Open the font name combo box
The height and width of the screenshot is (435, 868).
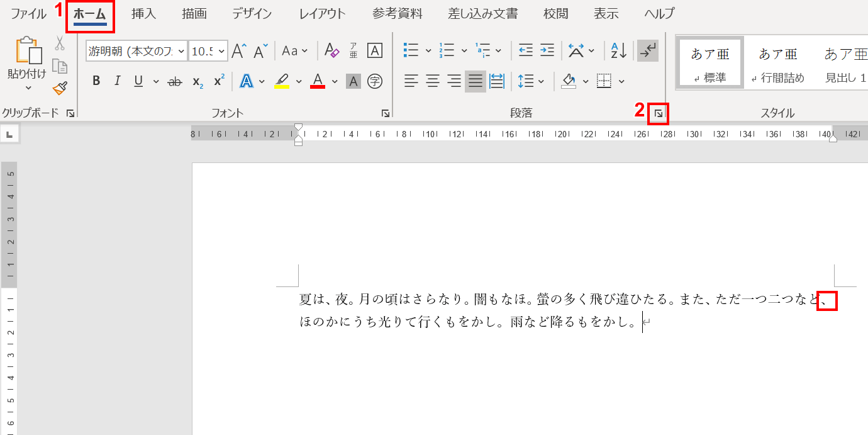coord(136,52)
